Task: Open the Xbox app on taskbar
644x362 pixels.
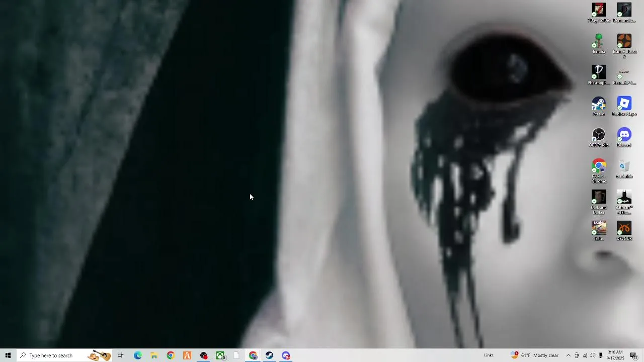Action: pos(220,355)
